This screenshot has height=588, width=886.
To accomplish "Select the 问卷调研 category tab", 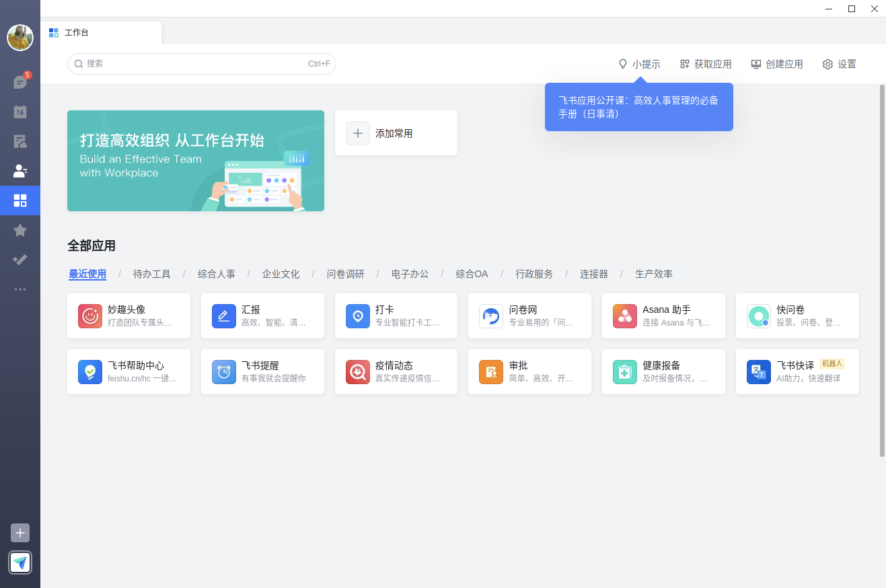I will (x=346, y=274).
